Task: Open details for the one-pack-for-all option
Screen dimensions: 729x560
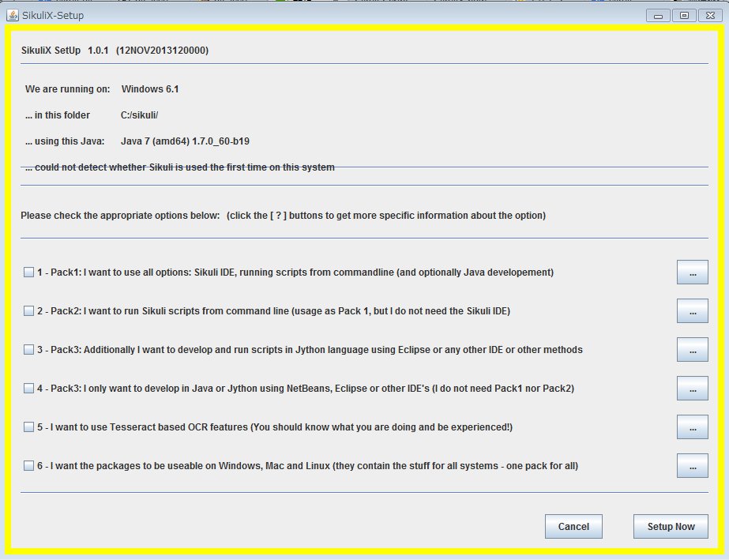Action: click(692, 465)
